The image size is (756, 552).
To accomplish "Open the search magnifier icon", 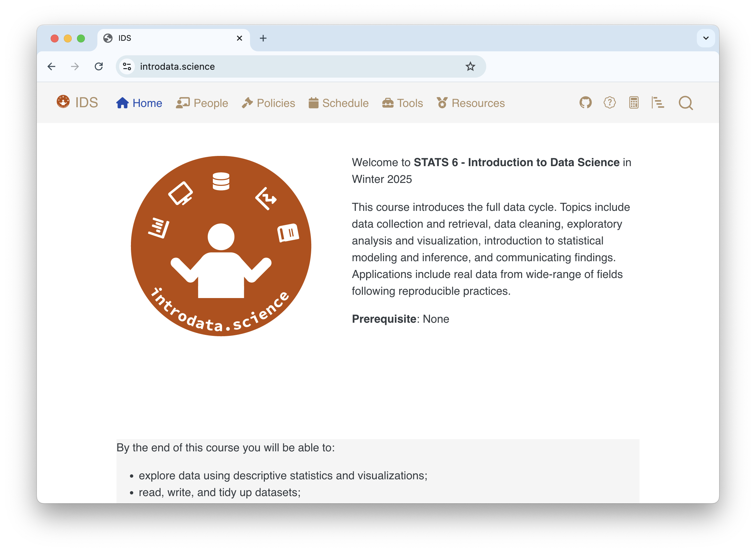I will [x=686, y=103].
